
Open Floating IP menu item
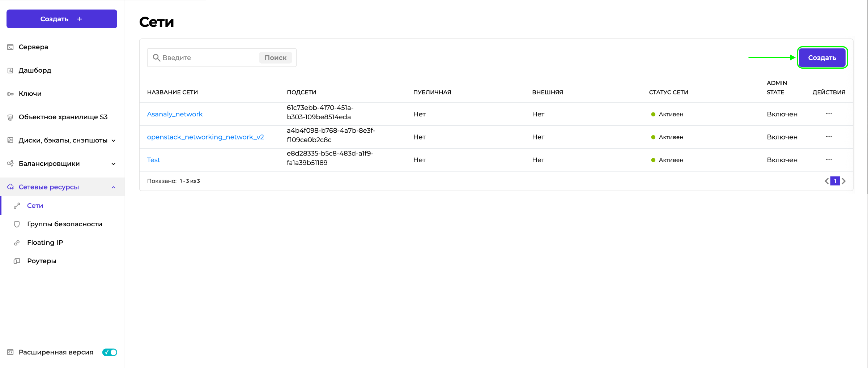[45, 243]
